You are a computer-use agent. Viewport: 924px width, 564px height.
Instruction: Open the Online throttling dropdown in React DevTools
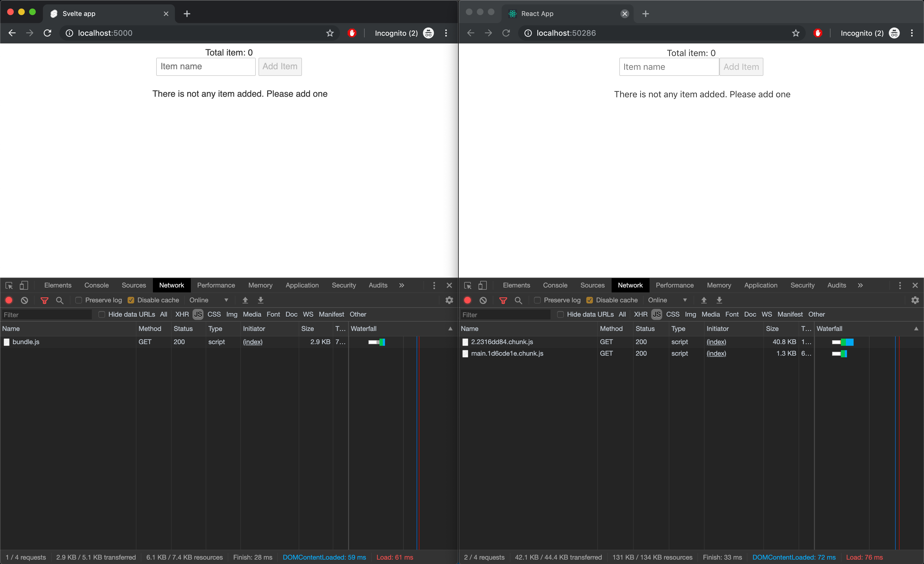[667, 300]
